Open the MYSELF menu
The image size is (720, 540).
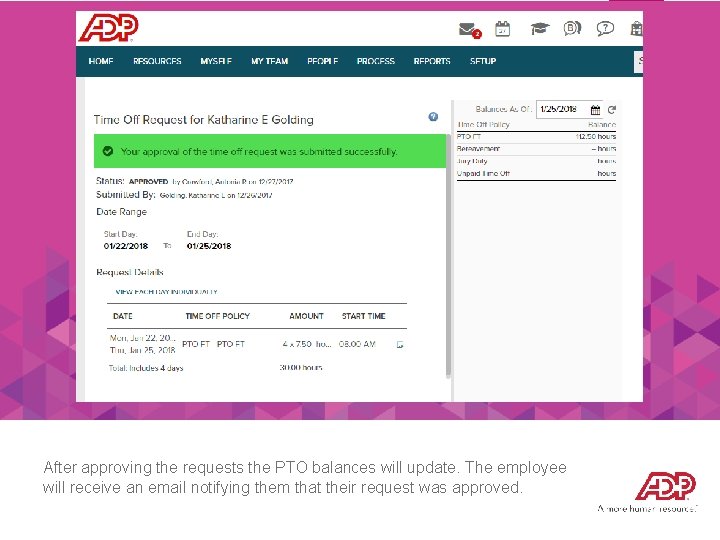(x=216, y=61)
